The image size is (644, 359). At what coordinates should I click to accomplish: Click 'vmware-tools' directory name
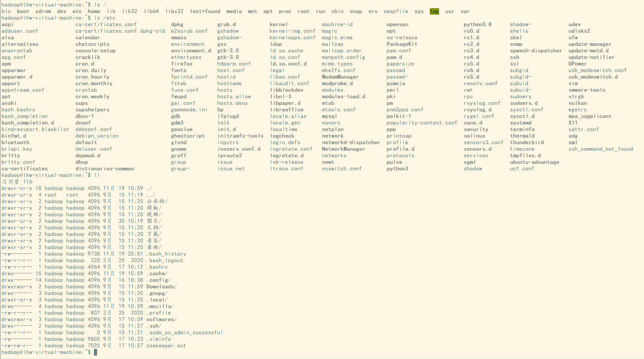coord(587,90)
